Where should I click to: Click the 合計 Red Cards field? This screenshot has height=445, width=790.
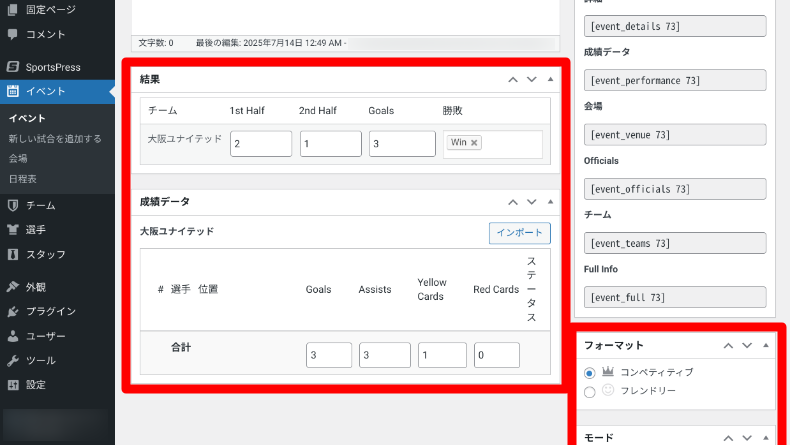[x=497, y=355]
